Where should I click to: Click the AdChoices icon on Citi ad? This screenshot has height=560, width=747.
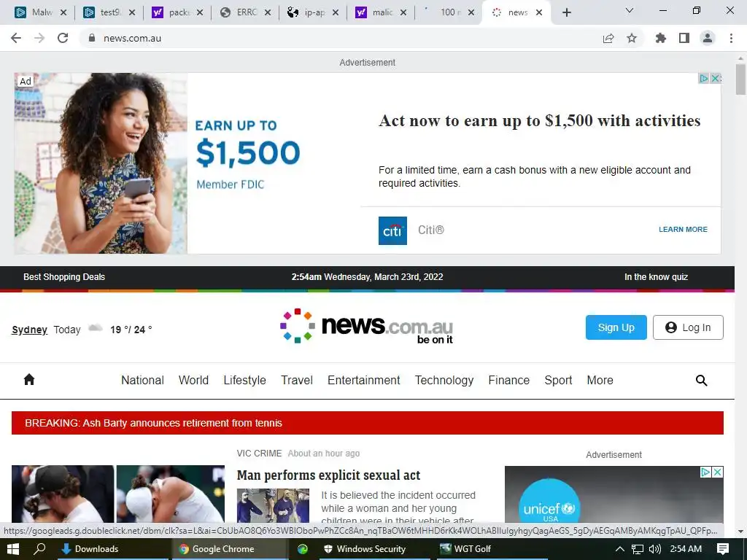click(704, 78)
